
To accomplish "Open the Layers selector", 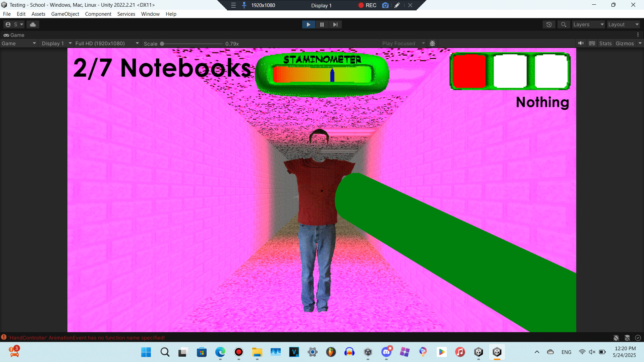I will tap(588, 24).
